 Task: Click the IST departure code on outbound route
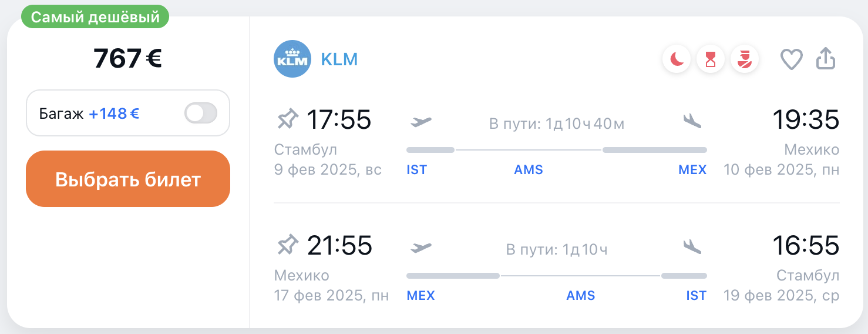416,170
